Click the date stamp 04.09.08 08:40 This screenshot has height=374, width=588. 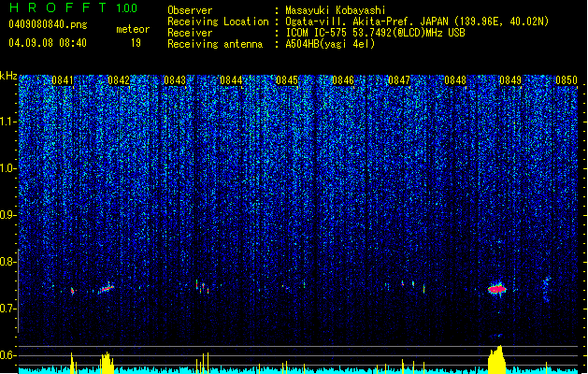[48, 43]
